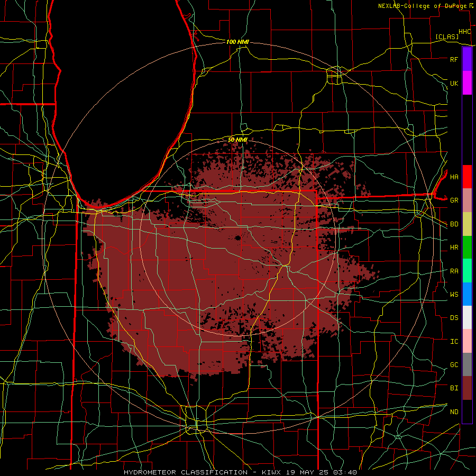Click the GR legend label

pos(454,200)
